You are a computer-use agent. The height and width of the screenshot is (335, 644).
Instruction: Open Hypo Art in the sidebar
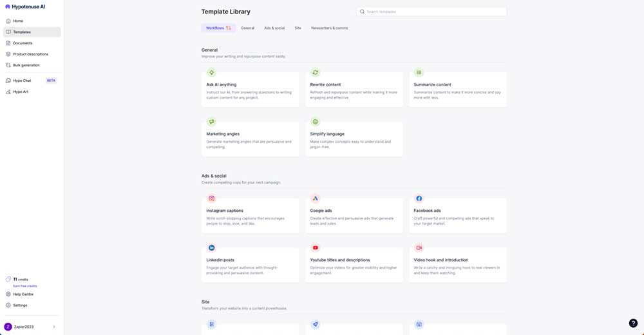click(32, 91)
